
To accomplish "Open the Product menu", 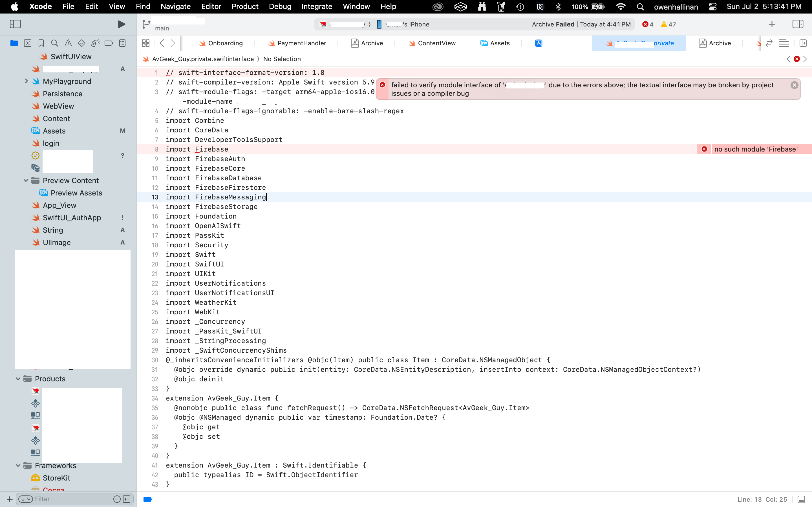I will (245, 6).
